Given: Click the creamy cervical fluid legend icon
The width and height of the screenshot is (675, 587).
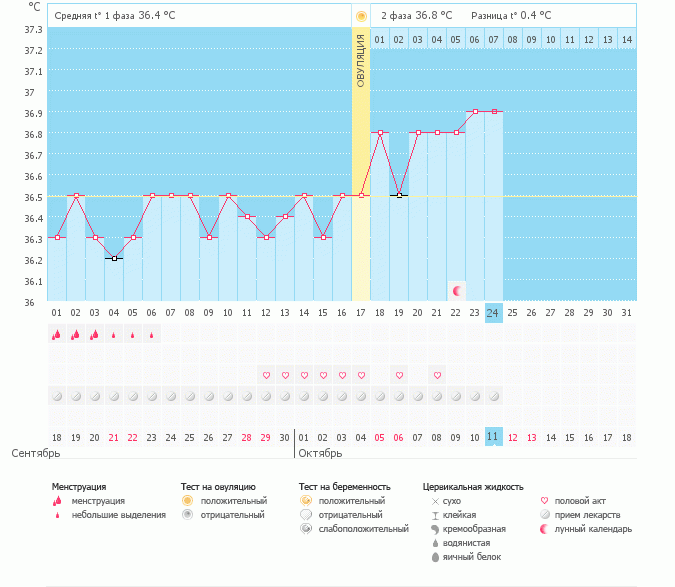Looking at the screenshot, I should click(435, 529).
